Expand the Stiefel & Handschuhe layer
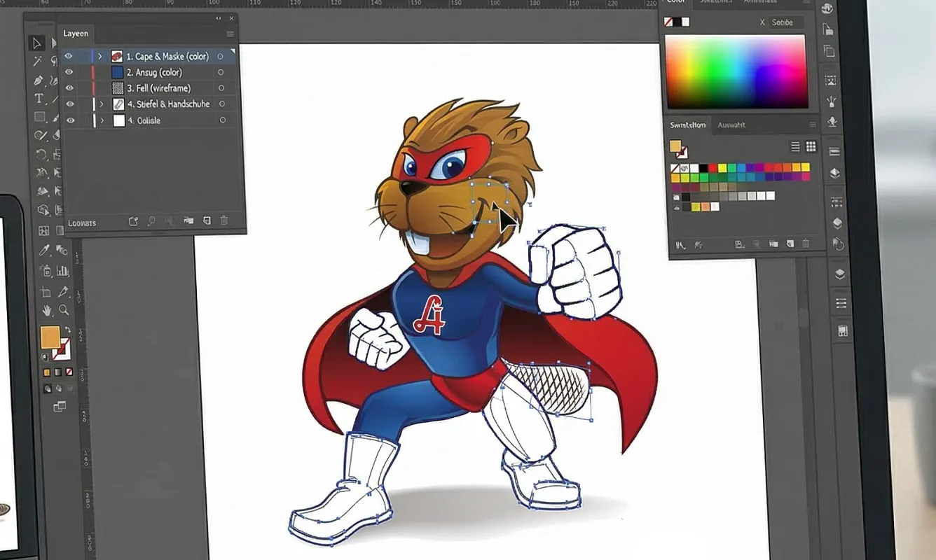Image resolution: width=936 pixels, height=560 pixels. click(102, 104)
